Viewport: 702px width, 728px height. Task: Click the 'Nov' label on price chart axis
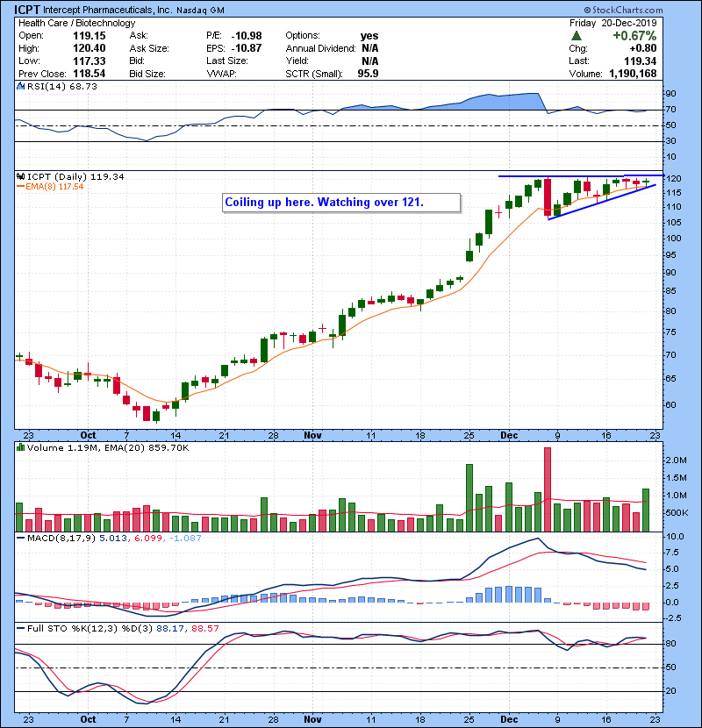(312, 435)
